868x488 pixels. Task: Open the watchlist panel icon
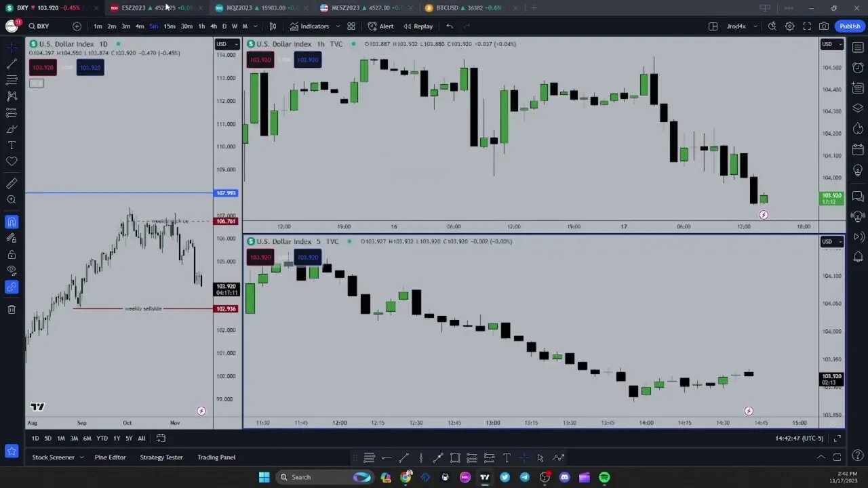click(x=858, y=47)
